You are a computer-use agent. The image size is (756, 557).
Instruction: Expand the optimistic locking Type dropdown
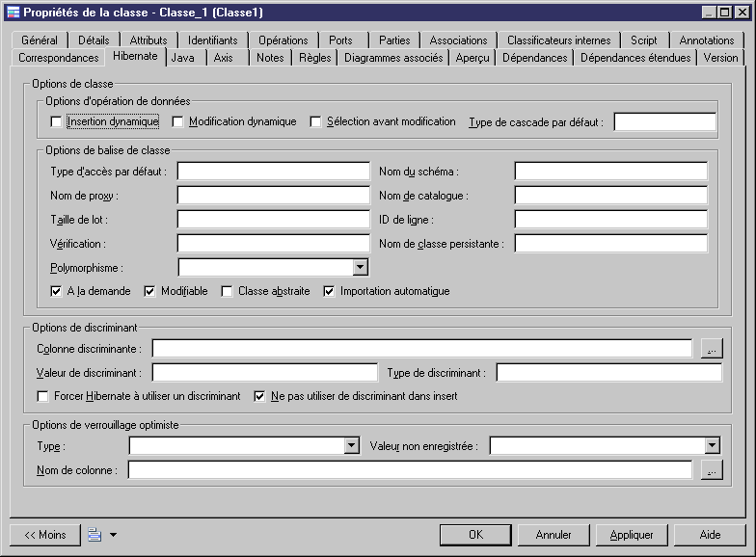click(x=351, y=445)
